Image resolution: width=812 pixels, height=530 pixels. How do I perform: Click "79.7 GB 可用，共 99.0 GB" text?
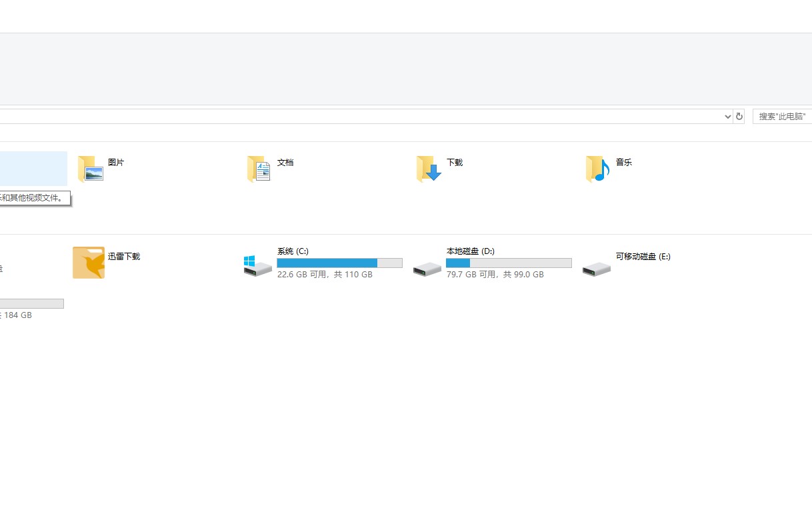tap(495, 274)
